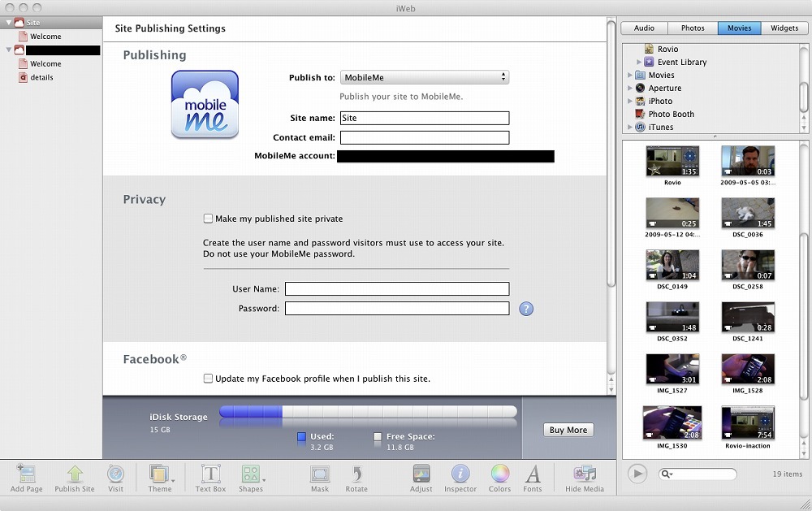
Task: Expand the iTunes disclosure triangle
Action: pos(630,127)
